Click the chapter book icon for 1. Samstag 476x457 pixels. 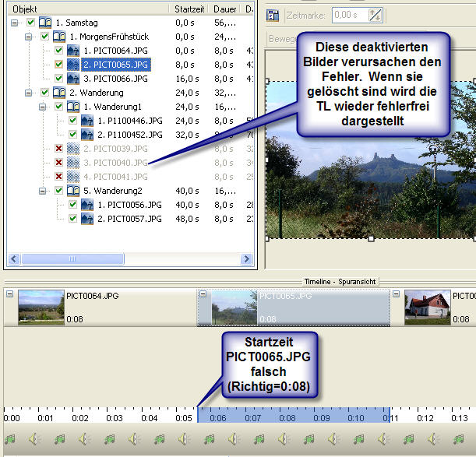coord(46,23)
